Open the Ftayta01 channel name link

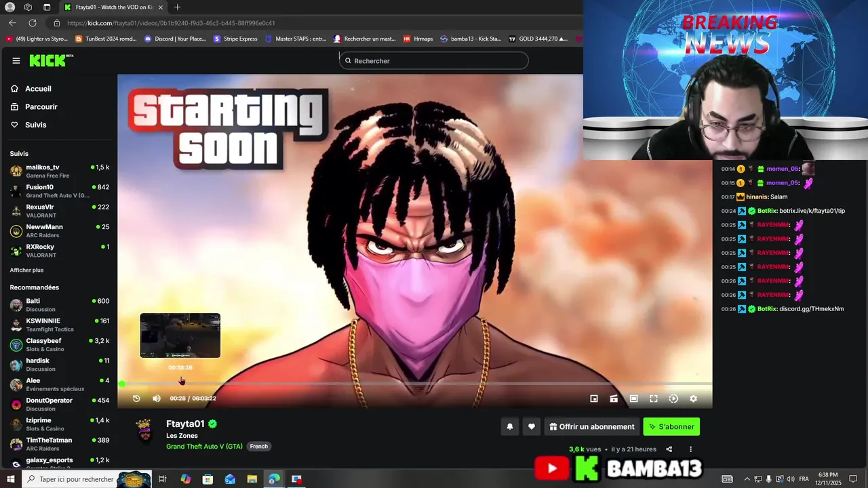coord(185,424)
